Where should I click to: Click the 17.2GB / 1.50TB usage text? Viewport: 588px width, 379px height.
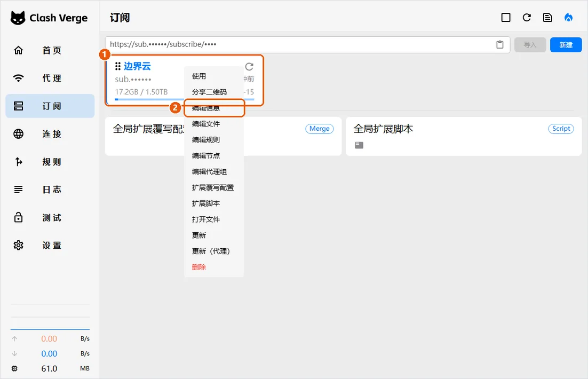pos(141,92)
